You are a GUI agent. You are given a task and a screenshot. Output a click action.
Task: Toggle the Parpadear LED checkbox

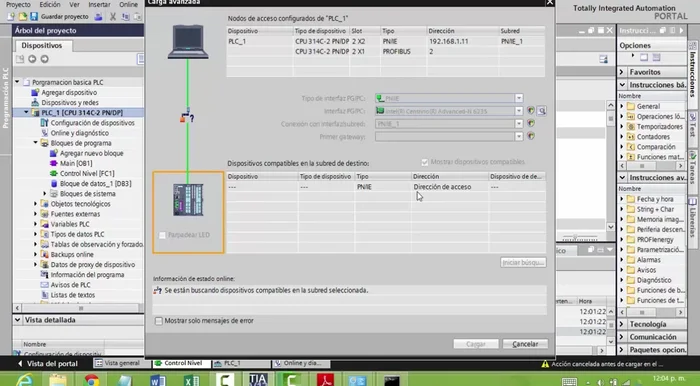tap(162, 235)
